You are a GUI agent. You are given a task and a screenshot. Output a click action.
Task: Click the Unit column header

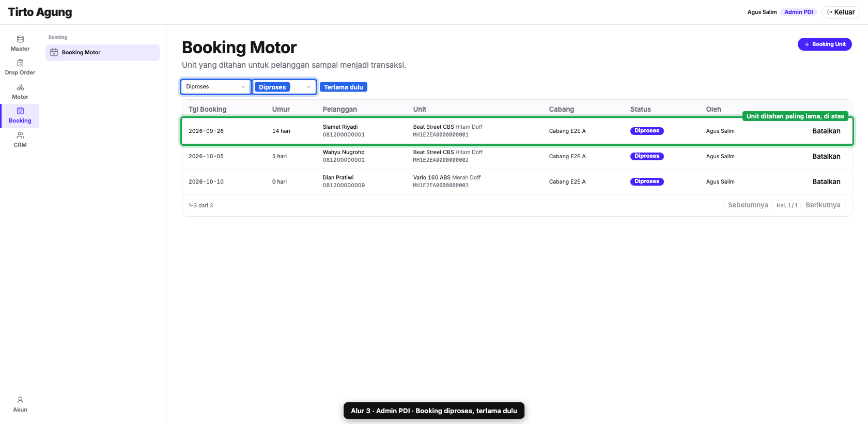coord(420,109)
